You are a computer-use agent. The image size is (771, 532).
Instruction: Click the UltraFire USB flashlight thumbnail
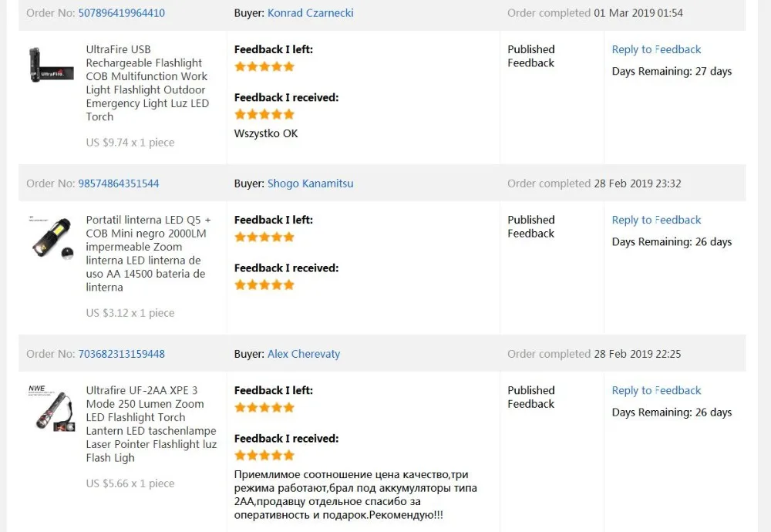pos(52,66)
